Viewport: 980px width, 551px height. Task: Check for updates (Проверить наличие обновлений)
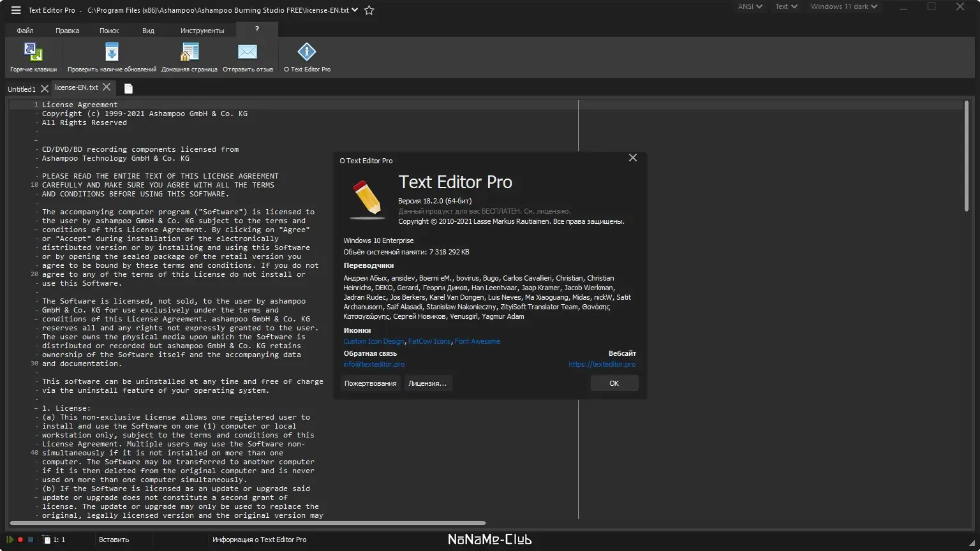(112, 57)
